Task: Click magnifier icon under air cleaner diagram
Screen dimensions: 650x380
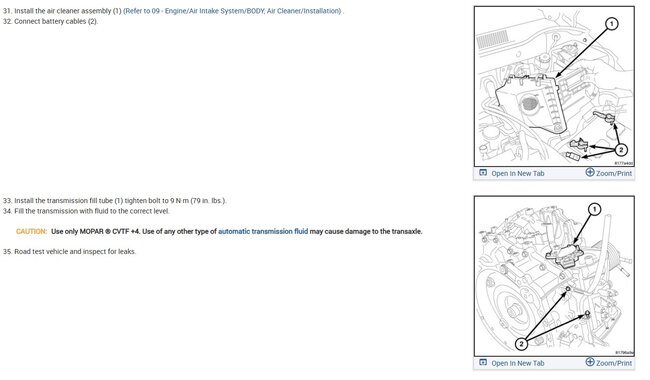Action: pos(589,172)
